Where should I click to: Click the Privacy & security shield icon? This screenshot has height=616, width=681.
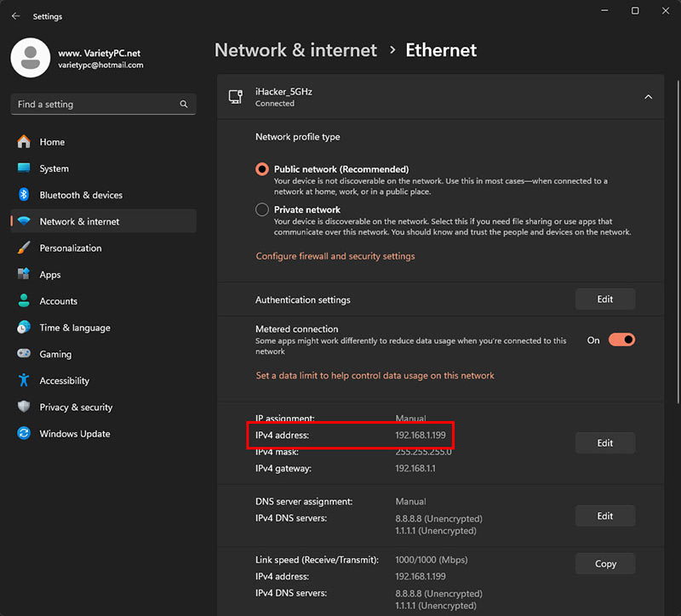point(24,407)
